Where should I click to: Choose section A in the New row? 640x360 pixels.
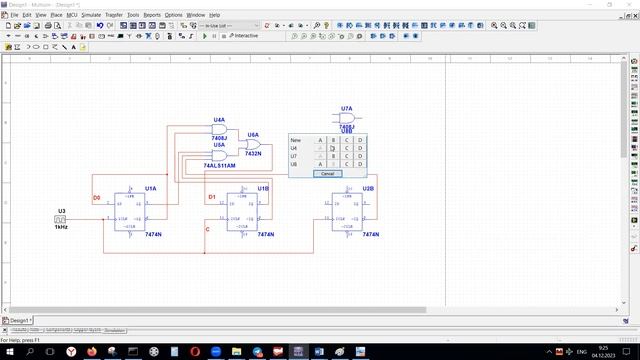tap(320, 140)
